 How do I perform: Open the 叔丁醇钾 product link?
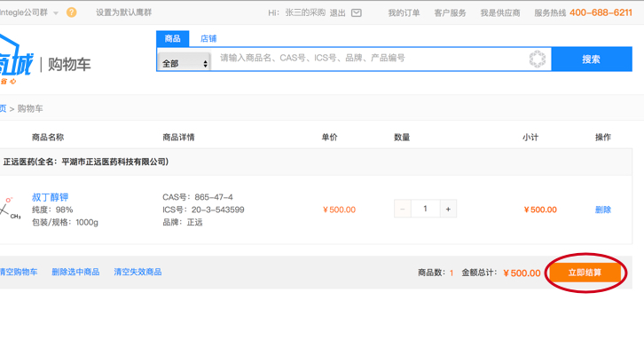click(50, 197)
